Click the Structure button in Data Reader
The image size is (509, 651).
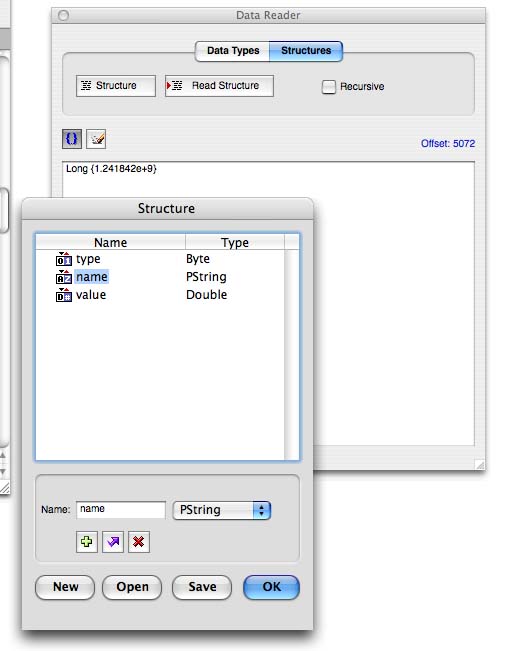pyautogui.click(x=116, y=86)
